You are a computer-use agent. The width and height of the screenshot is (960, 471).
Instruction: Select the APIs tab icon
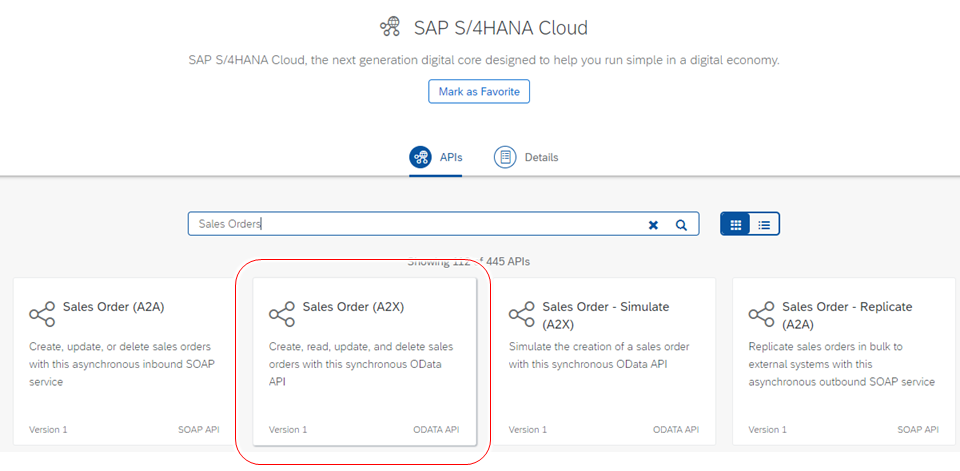tap(421, 157)
